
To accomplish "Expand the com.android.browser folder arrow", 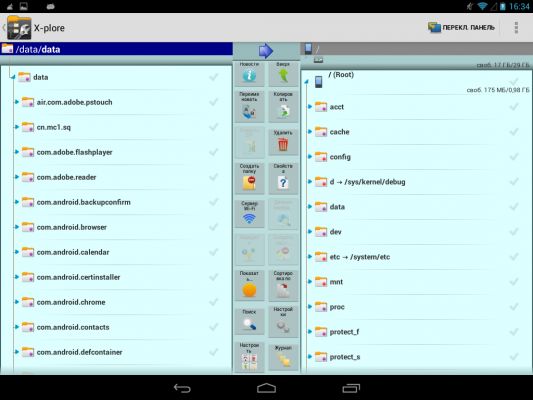I will [x=16, y=227].
